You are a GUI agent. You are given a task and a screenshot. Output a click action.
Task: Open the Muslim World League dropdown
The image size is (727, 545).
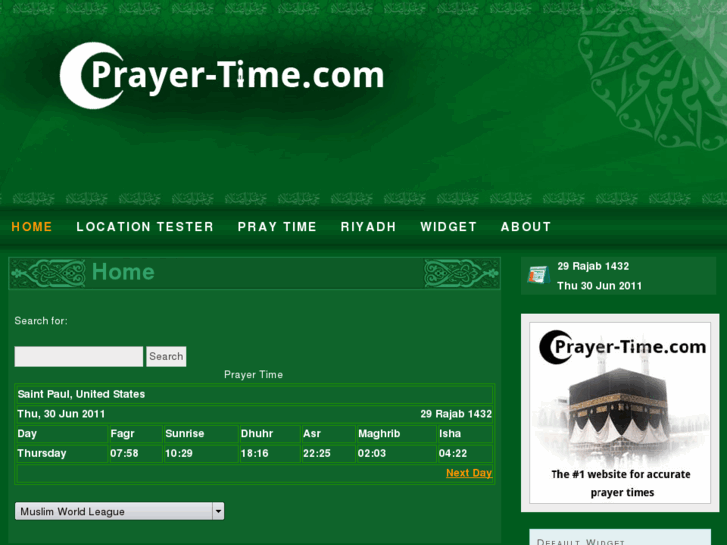coord(120,511)
